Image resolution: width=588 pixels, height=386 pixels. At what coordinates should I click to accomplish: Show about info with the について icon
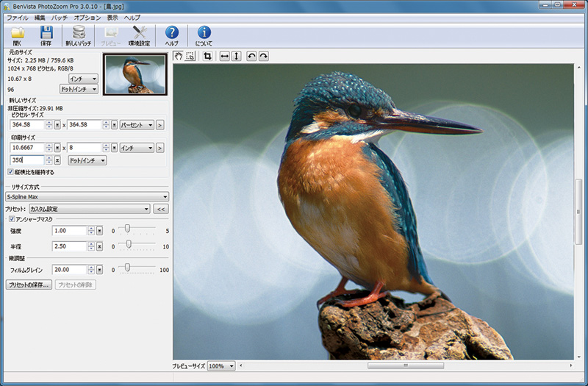click(204, 36)
